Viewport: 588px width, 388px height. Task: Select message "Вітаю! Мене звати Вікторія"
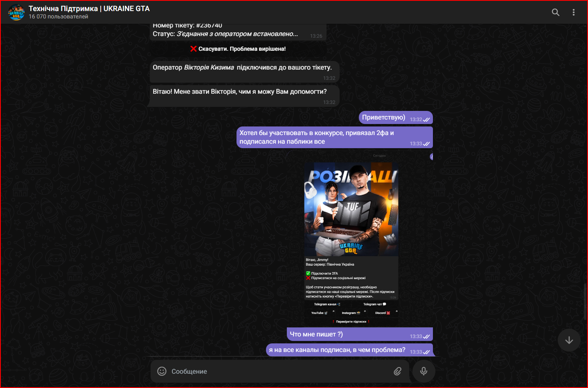point(244,96)
